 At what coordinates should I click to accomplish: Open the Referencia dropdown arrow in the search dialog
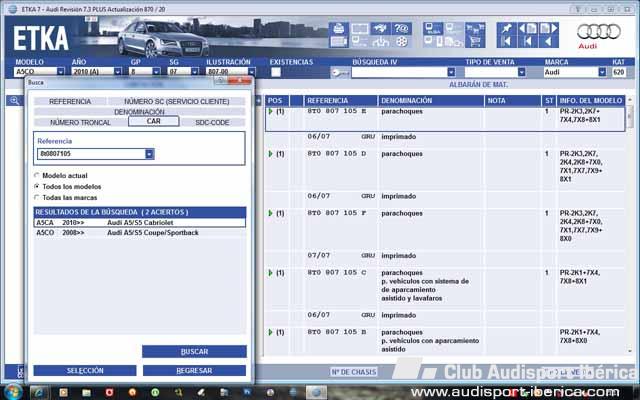[x=149, y=154]
